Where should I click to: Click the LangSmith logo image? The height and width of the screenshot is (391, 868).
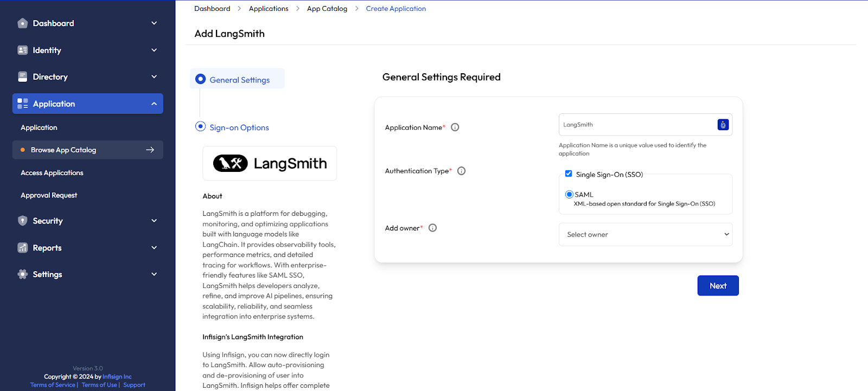click(270, 163)
